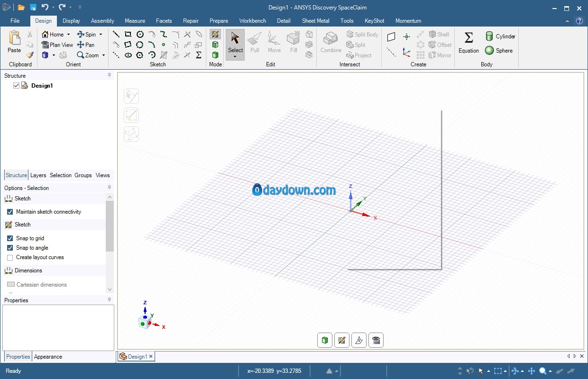Open the Body Equation tool
Image resolution: width=588 pixels, height=379 pixels.
[x=469, y=42]
